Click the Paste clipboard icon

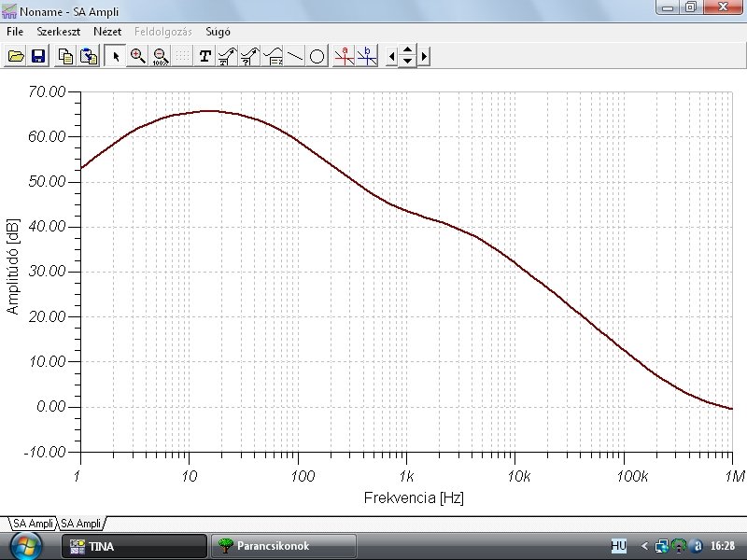pos(88,56)
